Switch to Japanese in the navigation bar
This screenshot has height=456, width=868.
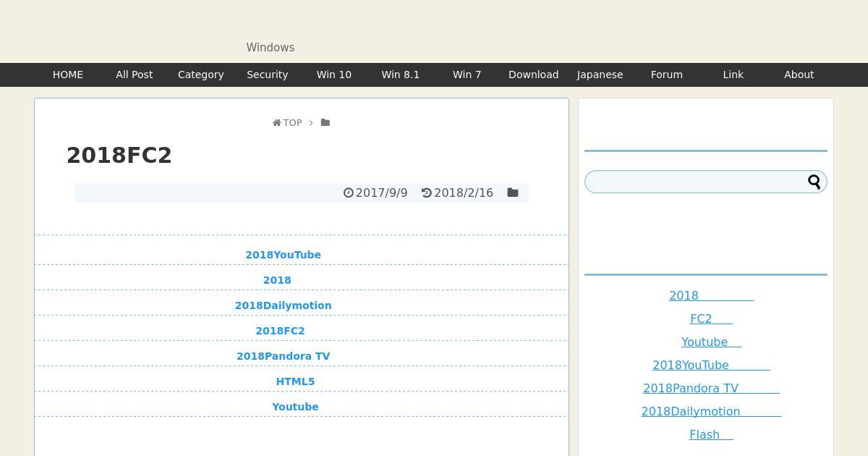600,75
